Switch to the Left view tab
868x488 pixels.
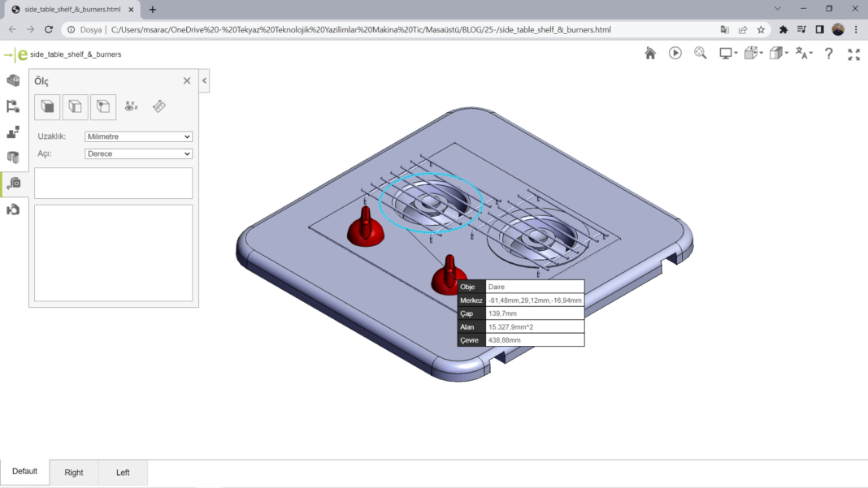point(123,473)
